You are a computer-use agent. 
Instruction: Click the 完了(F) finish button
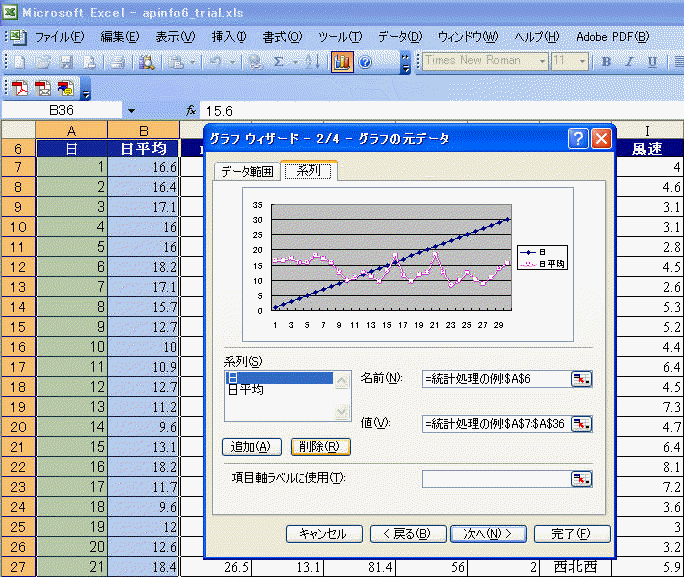pyautogui.click(x=572, y=534)
